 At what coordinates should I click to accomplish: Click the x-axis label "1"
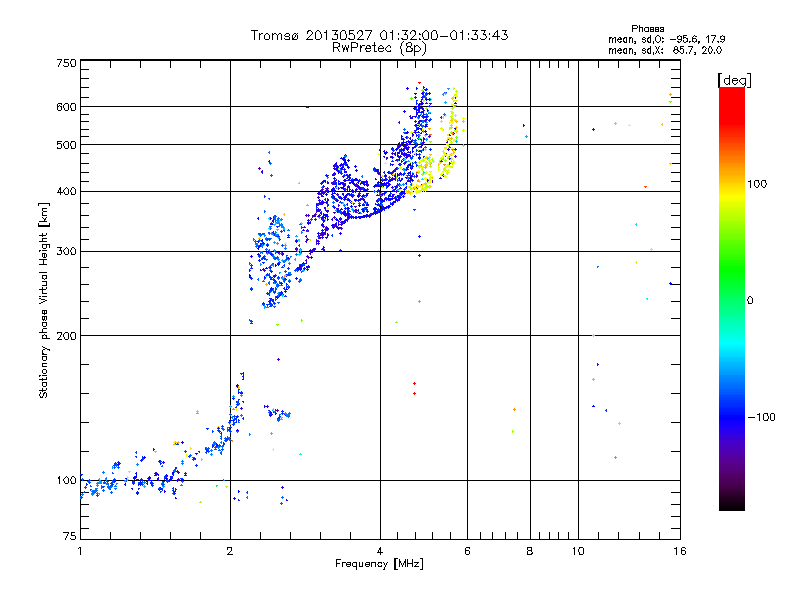tap(80, 551)
